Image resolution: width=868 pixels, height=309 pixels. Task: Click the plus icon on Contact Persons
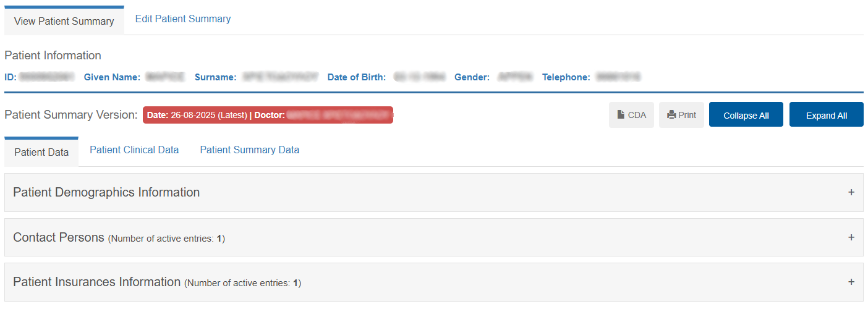851,237
